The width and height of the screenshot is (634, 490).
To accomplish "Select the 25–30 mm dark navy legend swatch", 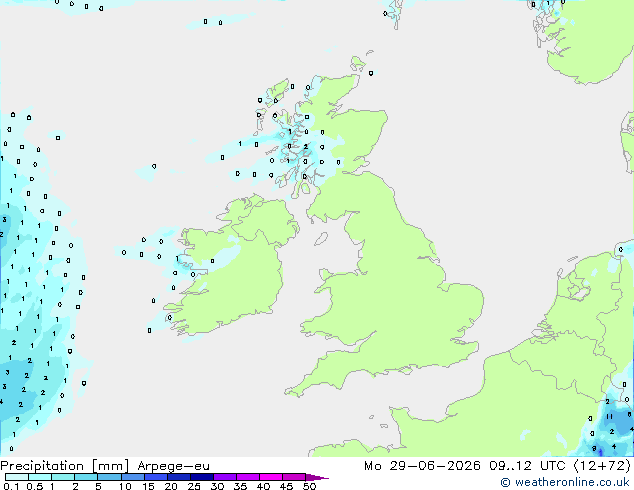I will [202, 477].
